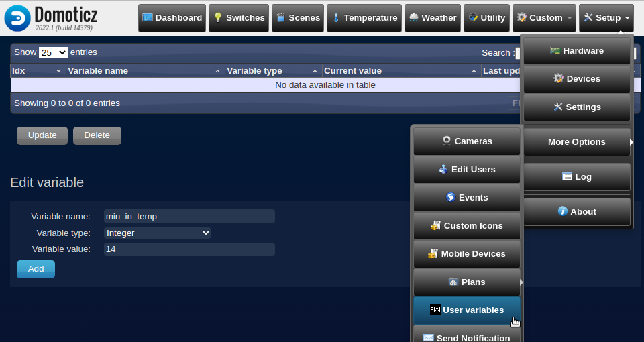The height and width of the screenshot is (342, 644).
Task: Click the Custom gear icon
Action: (522, 17)
